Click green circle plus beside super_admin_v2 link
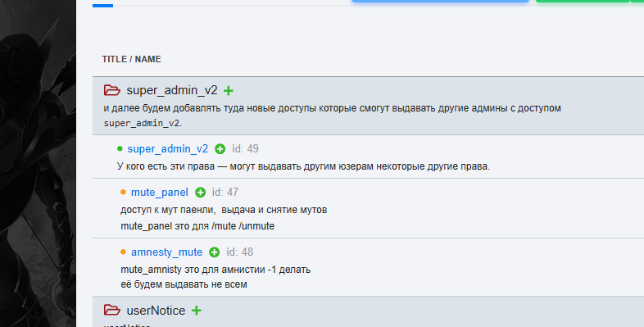This screenshot has height=327, width=644. (x=220, y=149)
